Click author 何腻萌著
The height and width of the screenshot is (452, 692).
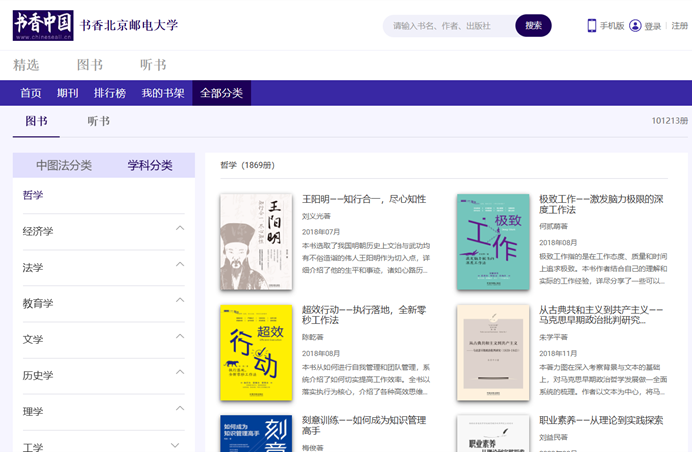553,226
